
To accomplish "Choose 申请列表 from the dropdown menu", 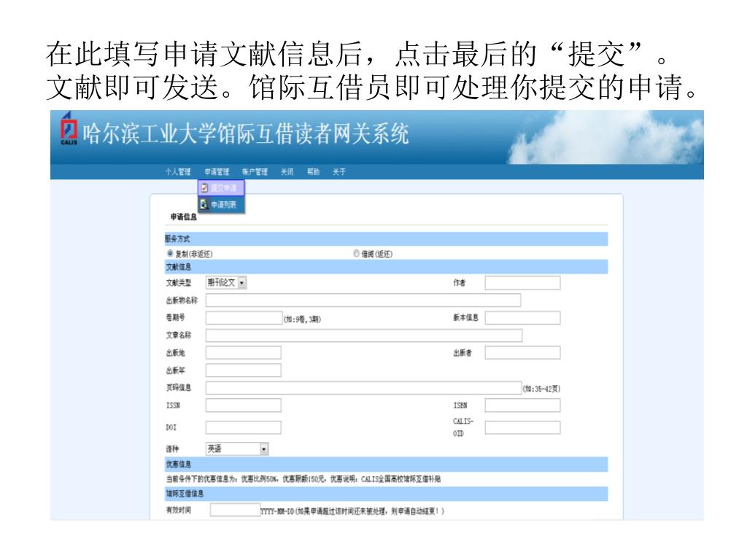I will [222, 205].
